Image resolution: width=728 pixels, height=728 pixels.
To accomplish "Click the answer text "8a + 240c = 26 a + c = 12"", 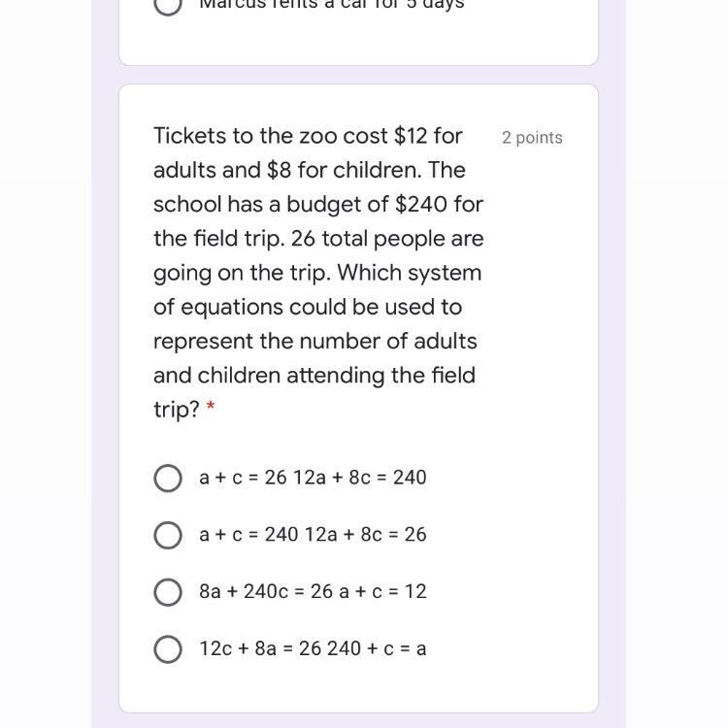I will point(313,592).
